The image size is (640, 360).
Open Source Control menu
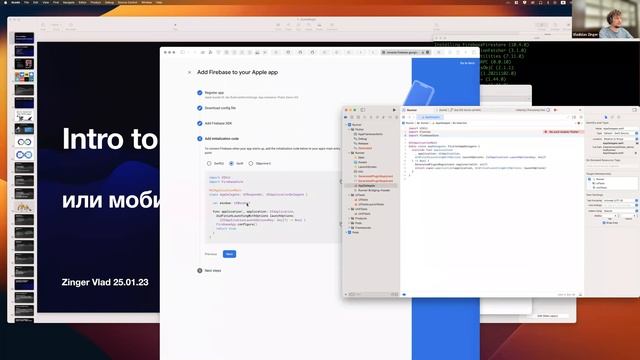127,2
